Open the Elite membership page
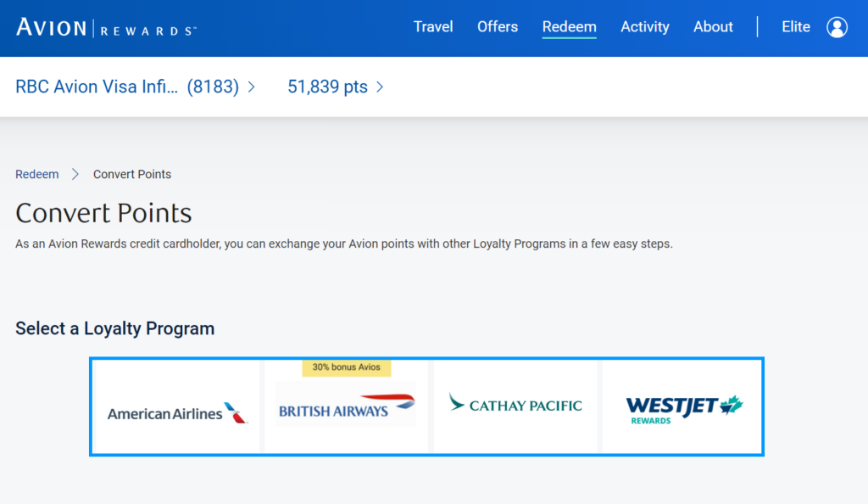Viewport: 868px width, 504px height. pos(795,26)
